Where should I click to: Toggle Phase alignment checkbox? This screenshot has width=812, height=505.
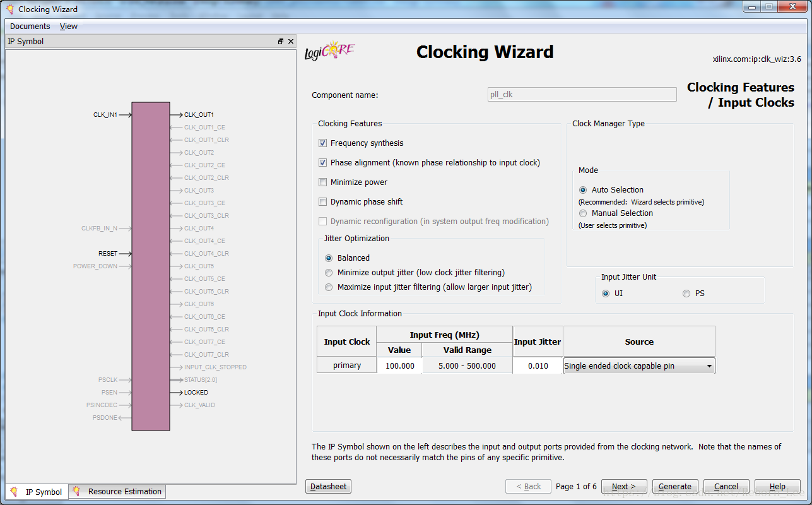tap(323, 163)
